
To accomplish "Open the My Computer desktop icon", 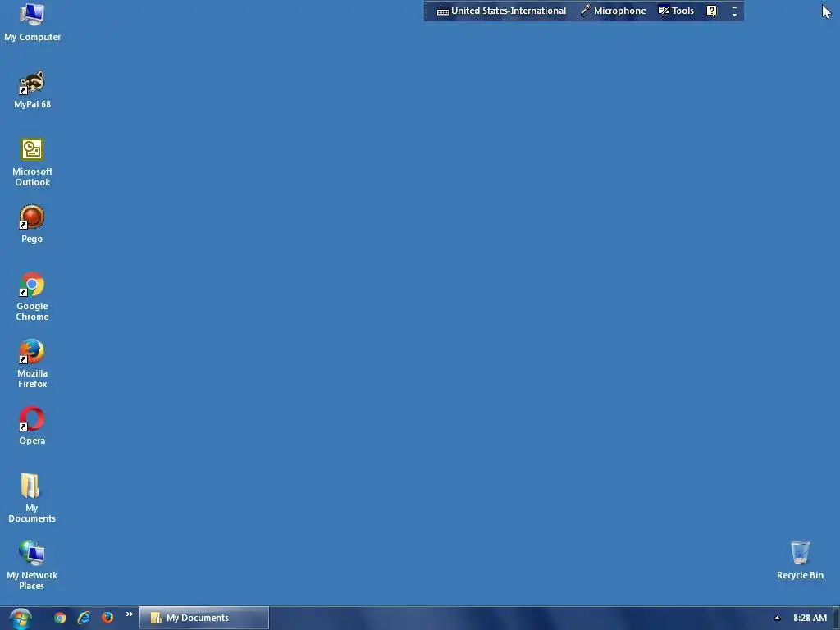I will (x=32, y=22).
